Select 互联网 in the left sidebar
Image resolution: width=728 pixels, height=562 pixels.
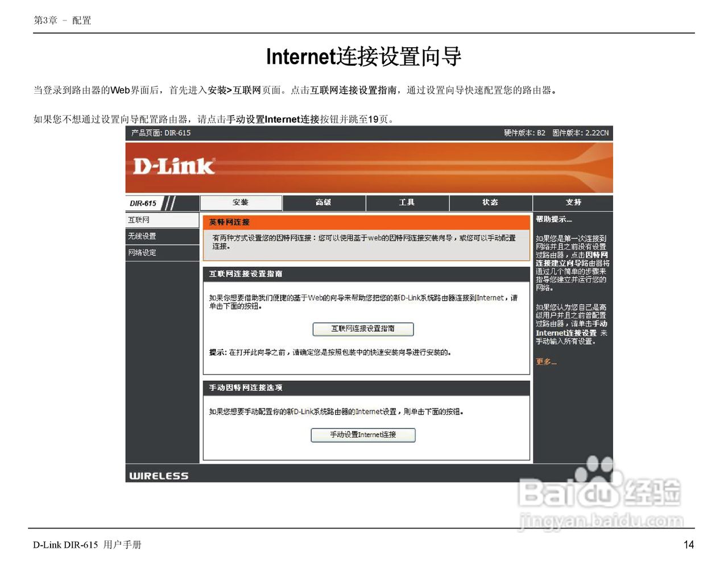pos(162,220)
